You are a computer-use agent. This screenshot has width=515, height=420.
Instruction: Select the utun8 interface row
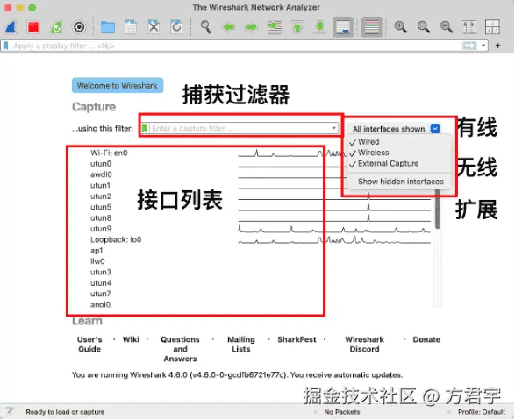101,217
